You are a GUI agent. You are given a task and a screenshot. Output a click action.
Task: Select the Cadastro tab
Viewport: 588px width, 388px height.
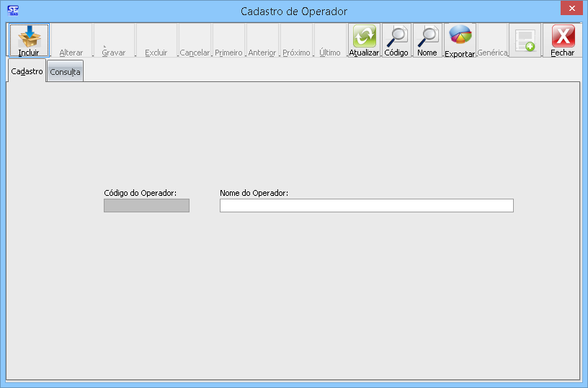(x=27, y=71)
